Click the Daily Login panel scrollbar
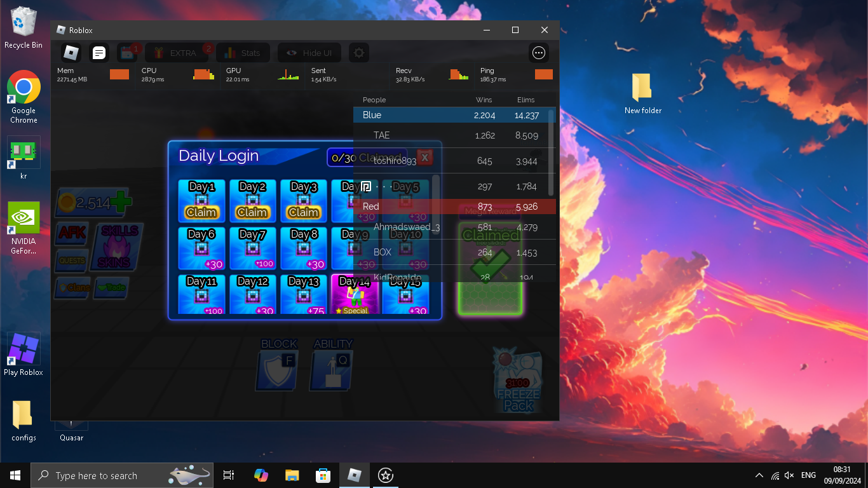The image size is (868, 488). (436, 205)
